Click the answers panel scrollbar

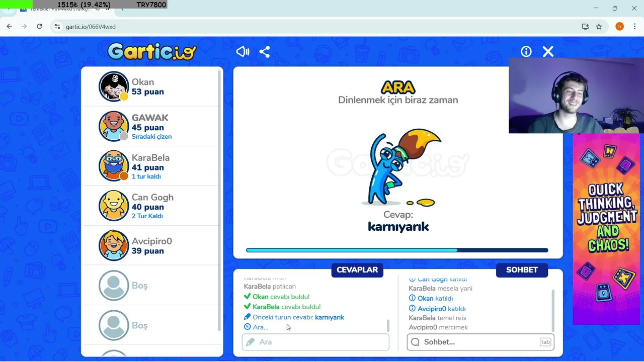tap(388, 325)
